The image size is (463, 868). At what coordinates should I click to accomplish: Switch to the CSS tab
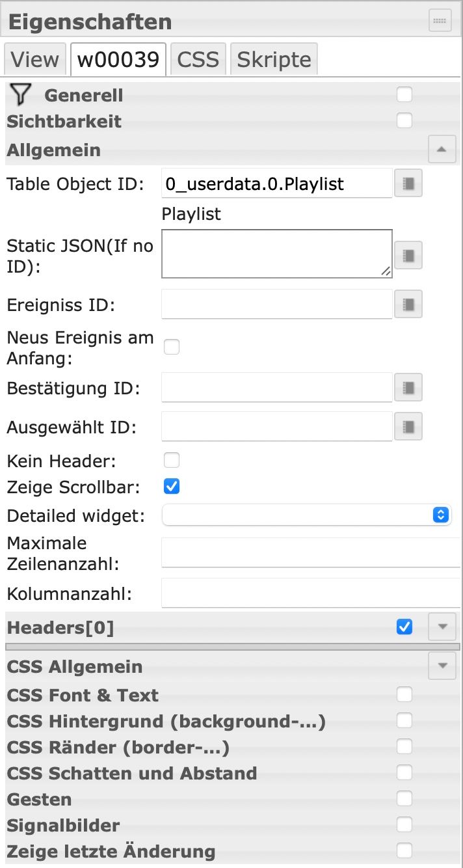[x=198, y=59]
